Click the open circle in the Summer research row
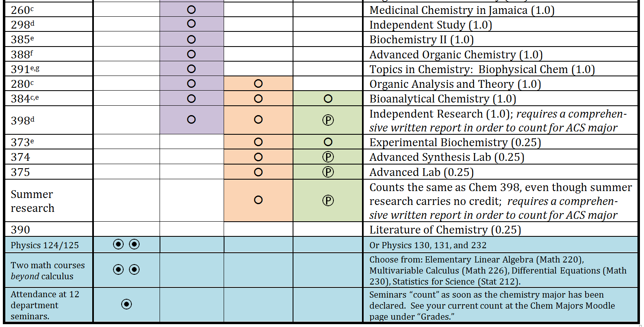644x327 pixels. [x=258, y=200]
